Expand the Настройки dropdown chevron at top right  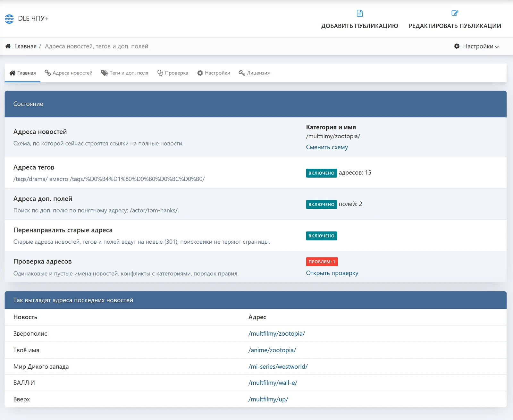point(497,47)
